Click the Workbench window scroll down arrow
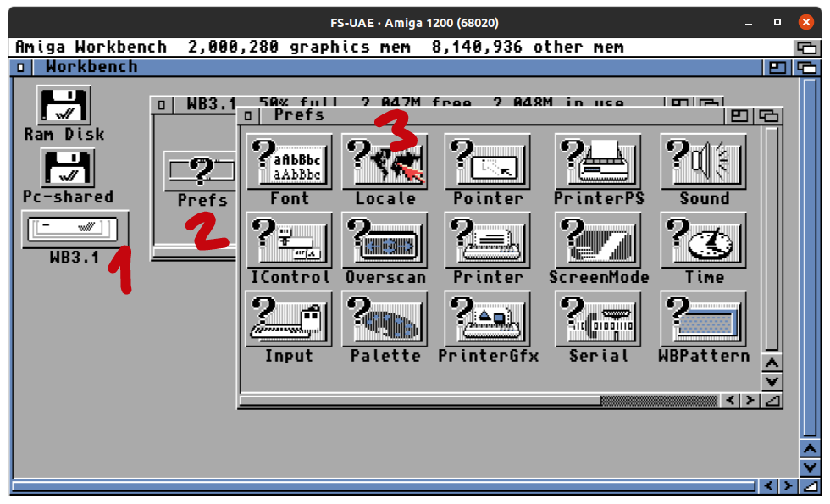 point(810,468)
